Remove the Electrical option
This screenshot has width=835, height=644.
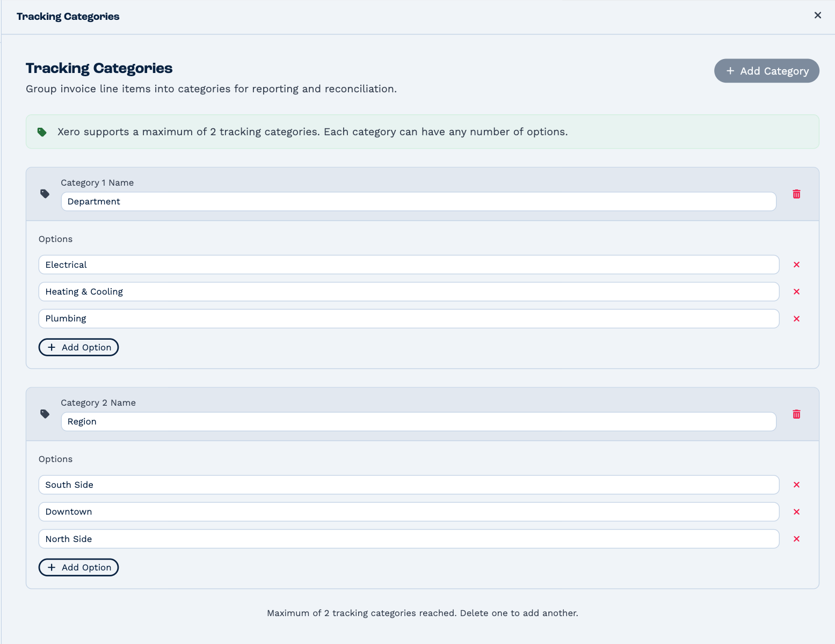[796, 265]
